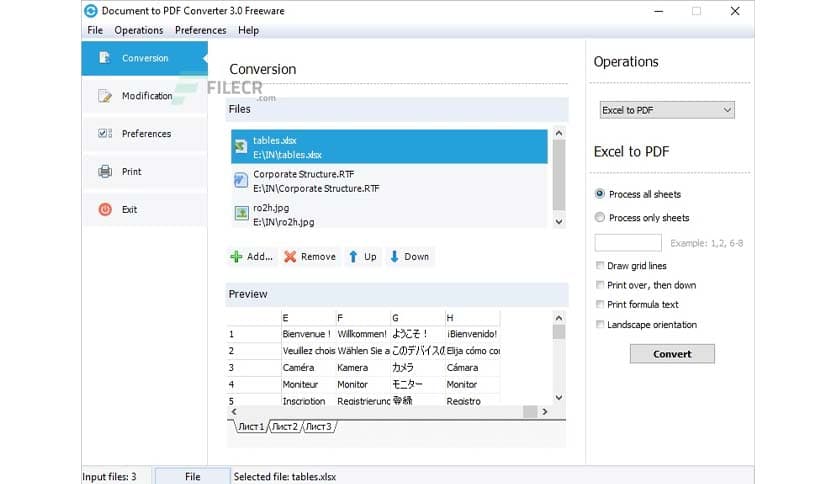Image resolution: width=836 pixels, height=484 pixels.
Task: Open the Excel to PDF operations dropdown
Action: tap(667, 110)
